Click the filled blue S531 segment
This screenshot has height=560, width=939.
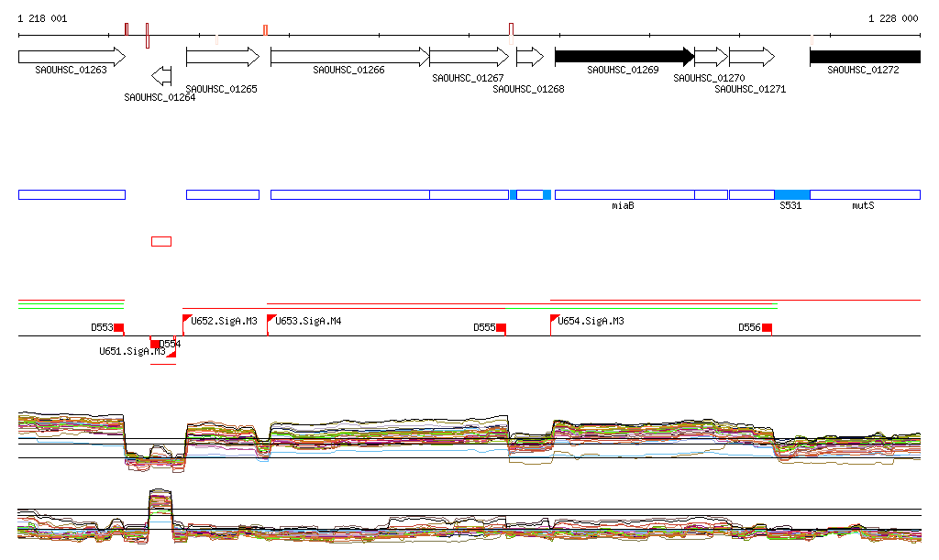[x=792, y=194]
